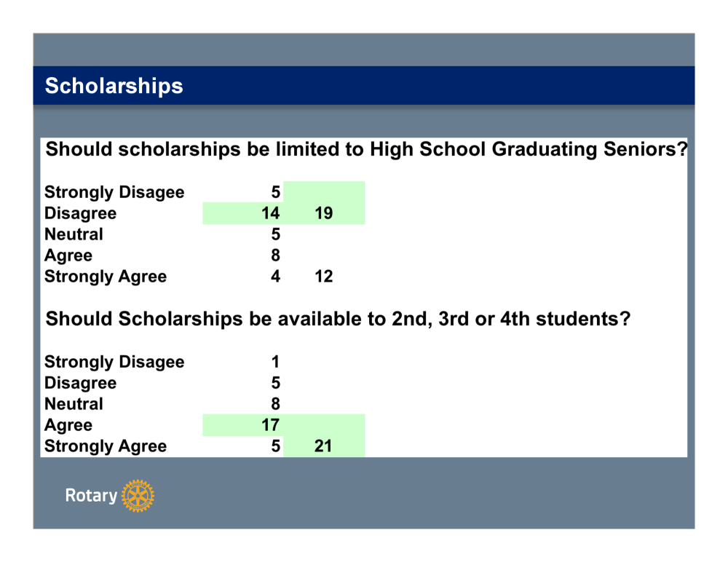728x562 pixels.
Task: Click the Strongly Agree label beside value 4
Action: tap(106, 277)
